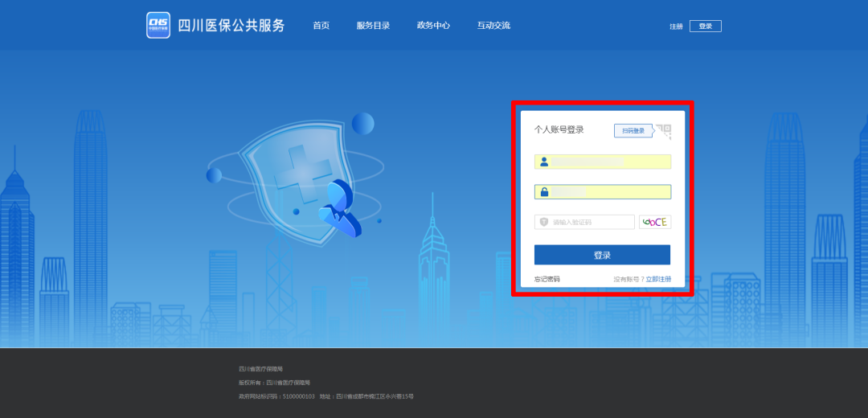Viewport: 868px width, 418px height.
Task: Switch to 扫码登录 mode
Action: 633,131
